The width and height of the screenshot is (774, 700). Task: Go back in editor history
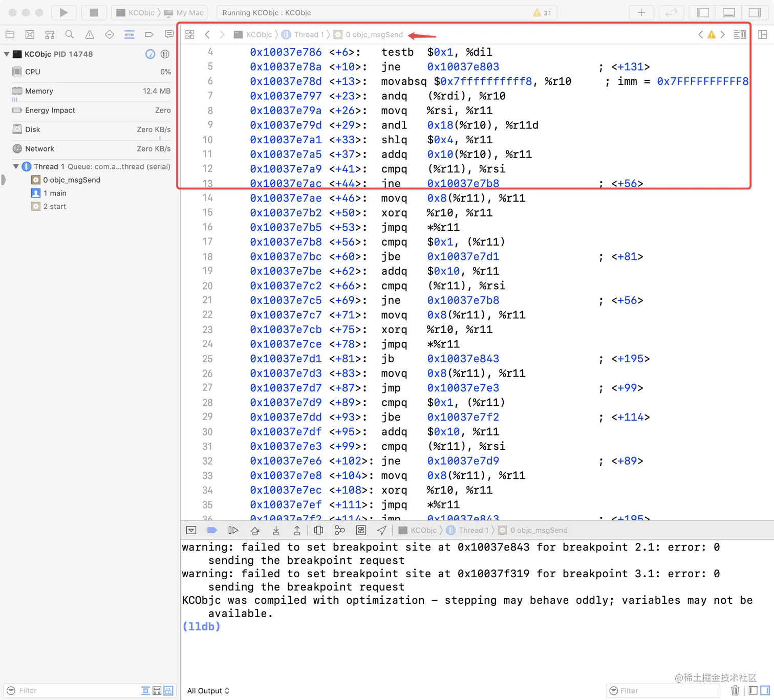tap(207, 35)
